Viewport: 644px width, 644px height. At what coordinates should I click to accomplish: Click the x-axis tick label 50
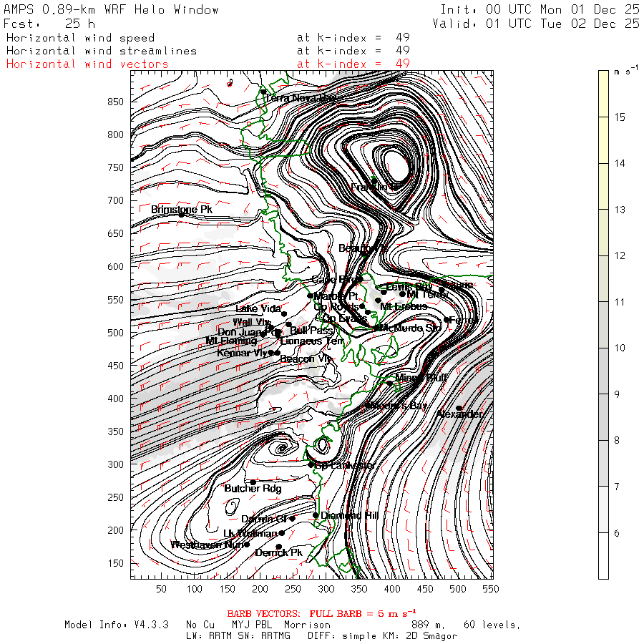pos(162,589)
